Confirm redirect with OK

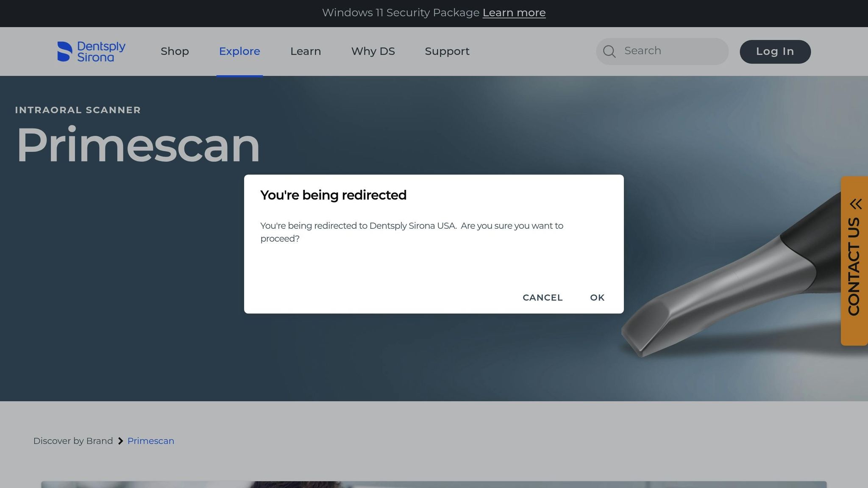pyautogui.click(x=597, y=297)
